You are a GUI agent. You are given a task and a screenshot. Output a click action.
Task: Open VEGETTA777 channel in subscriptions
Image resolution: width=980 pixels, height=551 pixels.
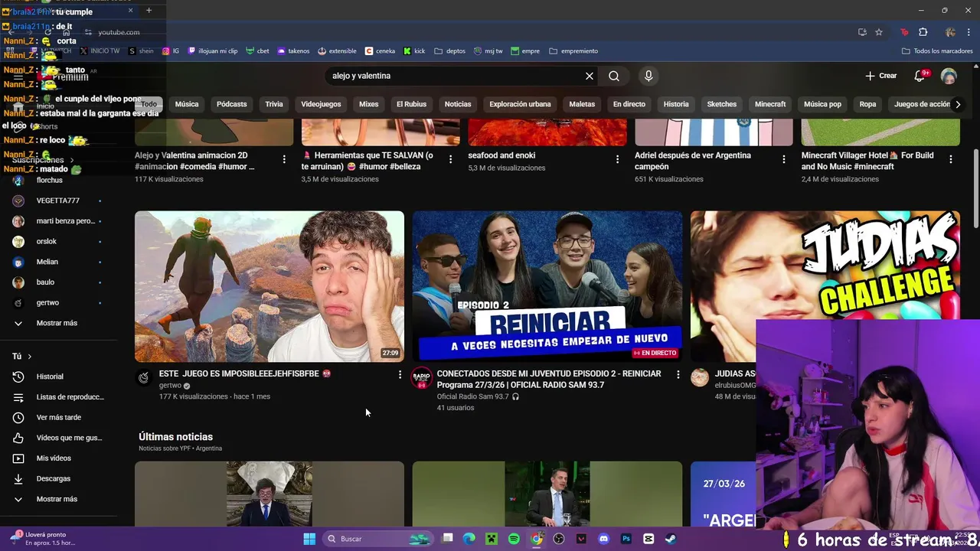click(x=57, y=201)
